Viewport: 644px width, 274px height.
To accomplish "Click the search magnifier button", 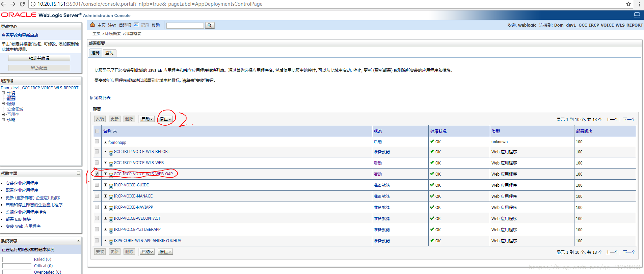I will pyautogui.click(x=210, y=25).
